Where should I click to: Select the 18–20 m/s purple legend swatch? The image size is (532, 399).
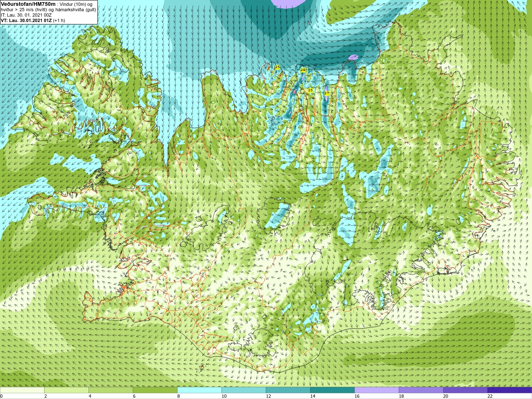click(x=421, y=390)
